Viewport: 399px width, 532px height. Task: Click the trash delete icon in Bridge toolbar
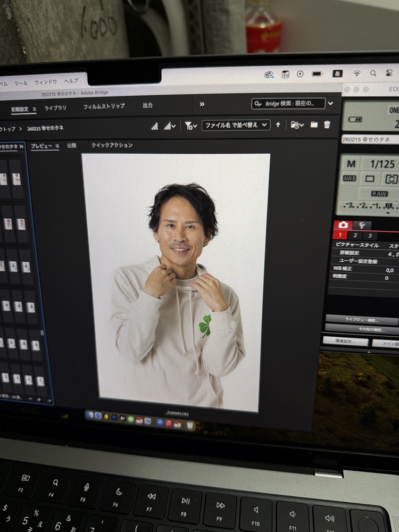327,125
